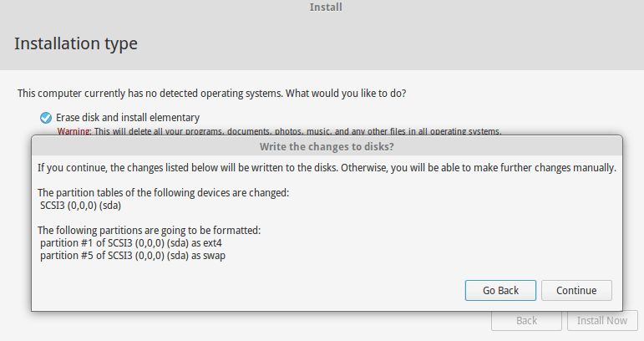
Task: Select the Erase disk and install elementary radio button
Action: (45, 118)
